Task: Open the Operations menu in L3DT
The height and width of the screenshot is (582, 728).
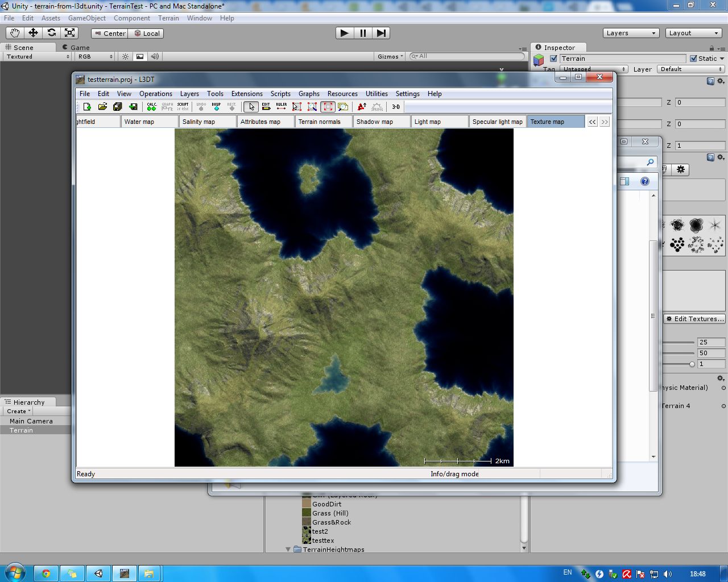Action: pyautogui.click(x=155, y=93)
